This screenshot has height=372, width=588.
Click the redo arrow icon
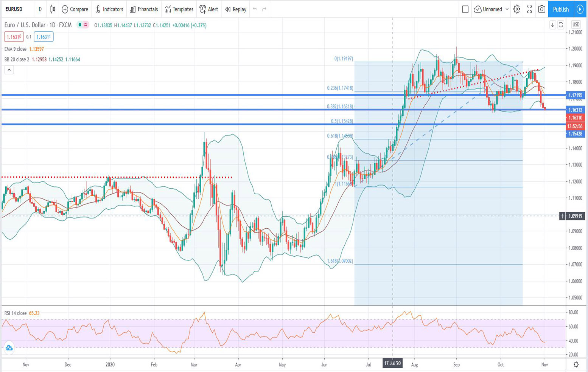click(264, 9)
